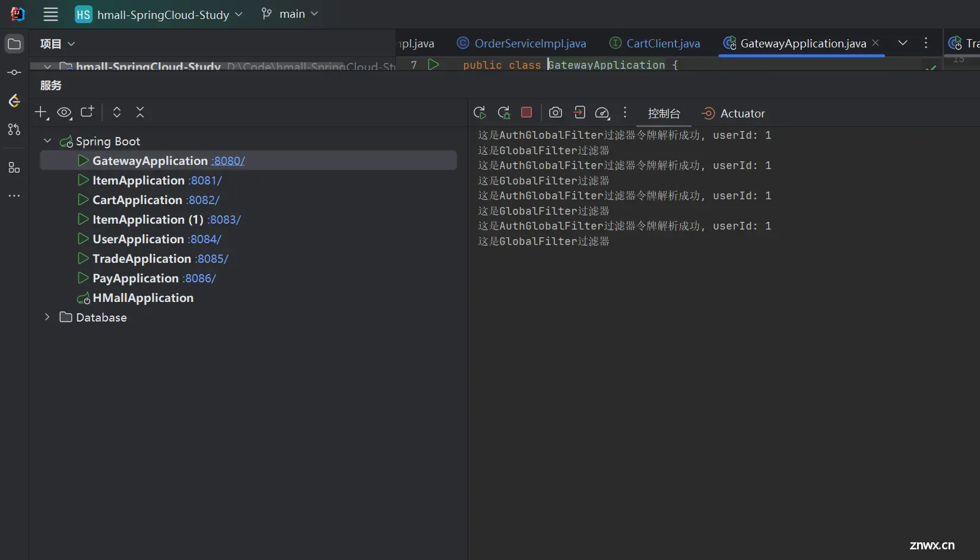Expand all services in tree
980x560 pixels.
[x=117, y=112]
